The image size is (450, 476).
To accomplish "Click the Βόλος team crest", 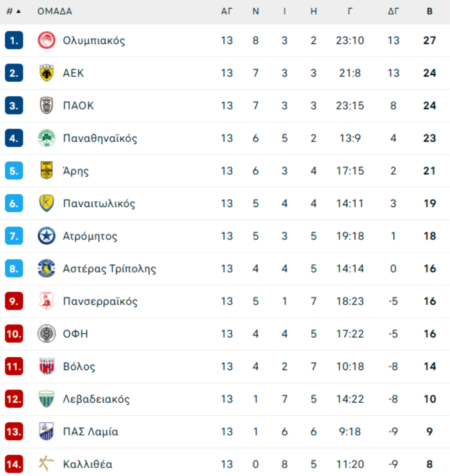I will (46, 366).
